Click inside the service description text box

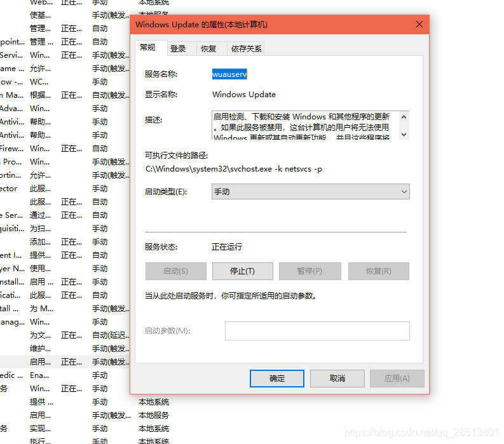305,125
